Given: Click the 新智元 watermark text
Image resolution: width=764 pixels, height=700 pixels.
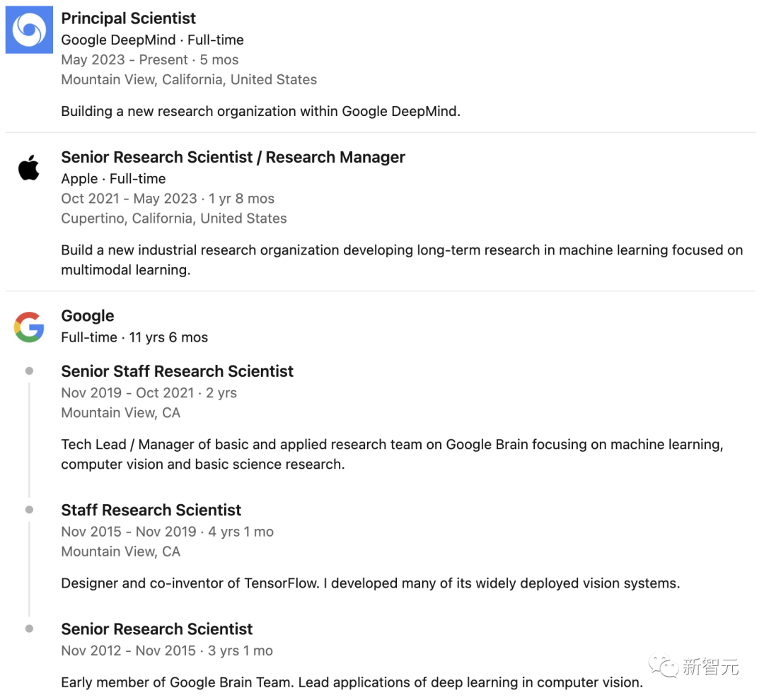Looking at the screenshot, I should pyautogui.click(x=711, y=666).
